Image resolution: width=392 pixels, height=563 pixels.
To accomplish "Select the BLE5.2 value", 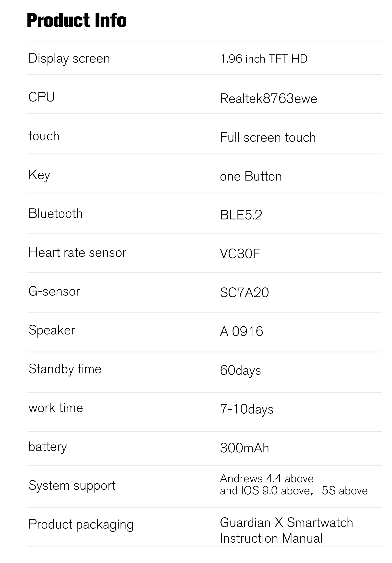I will coord(241,215).
